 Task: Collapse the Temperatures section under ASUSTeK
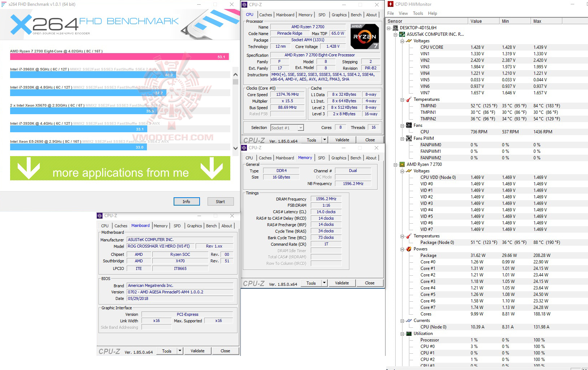(x=402, y=99)
